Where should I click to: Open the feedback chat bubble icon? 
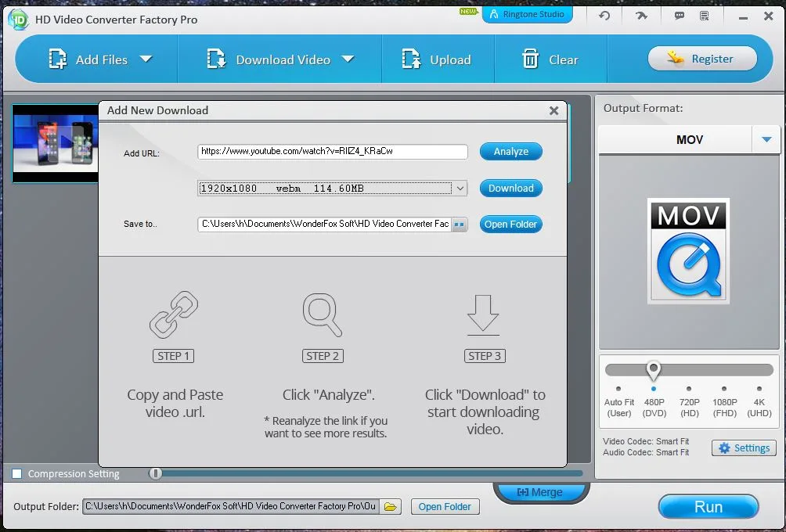point(680,16)
